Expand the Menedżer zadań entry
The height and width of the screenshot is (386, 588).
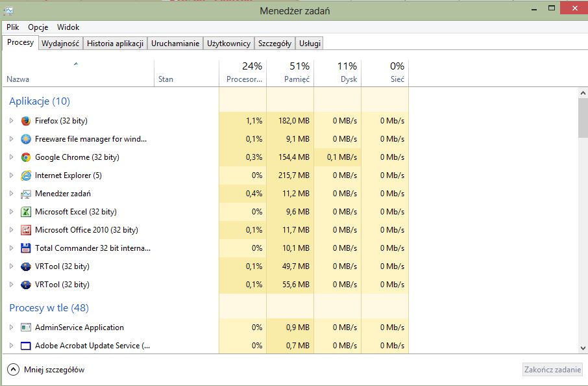tap(11, 194)
